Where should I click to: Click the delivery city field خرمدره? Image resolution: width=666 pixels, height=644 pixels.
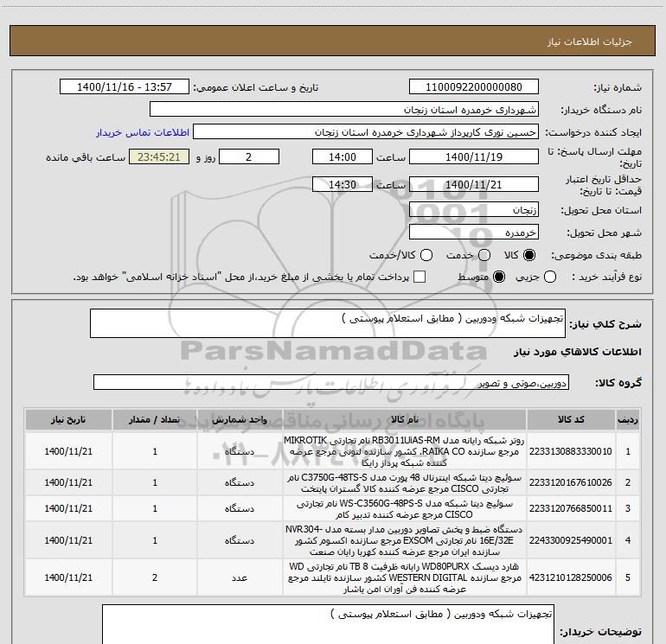pos(474,232)
